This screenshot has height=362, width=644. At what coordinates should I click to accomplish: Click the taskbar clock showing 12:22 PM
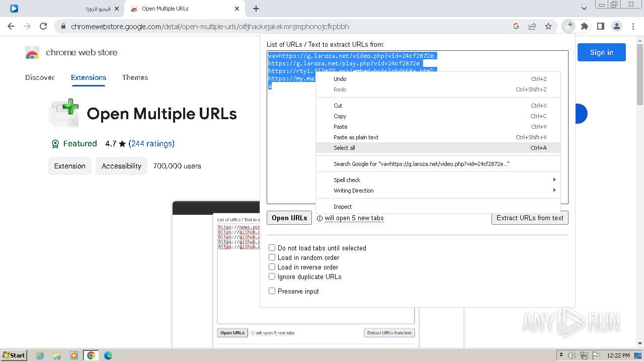pos(618,355)
